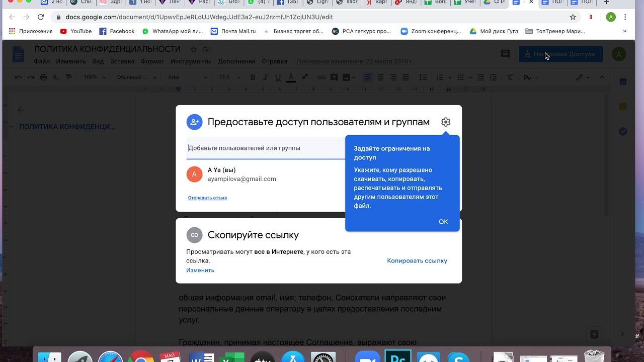The height and width of the screenshot is (362, 644).
Task: Open Photoshop from the Dock
Action: (x=397, y=356)
